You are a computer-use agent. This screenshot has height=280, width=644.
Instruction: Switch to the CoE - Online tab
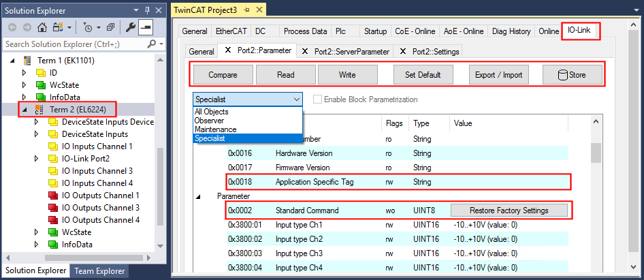click(415, 31)
